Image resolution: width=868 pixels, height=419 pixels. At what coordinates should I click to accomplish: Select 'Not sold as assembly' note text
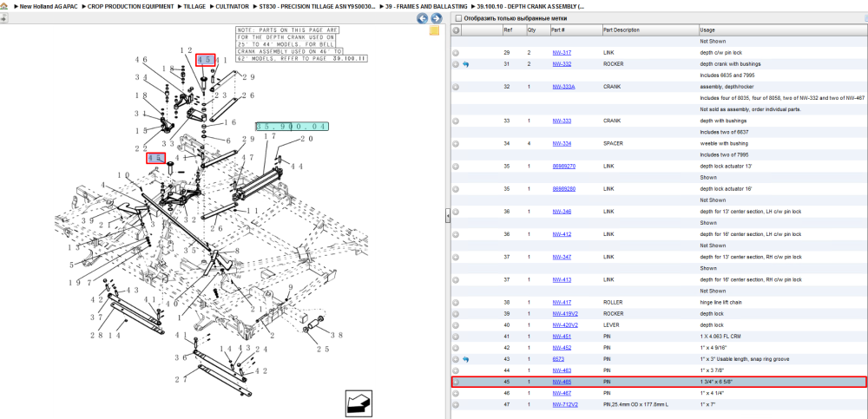click(751, 109)
